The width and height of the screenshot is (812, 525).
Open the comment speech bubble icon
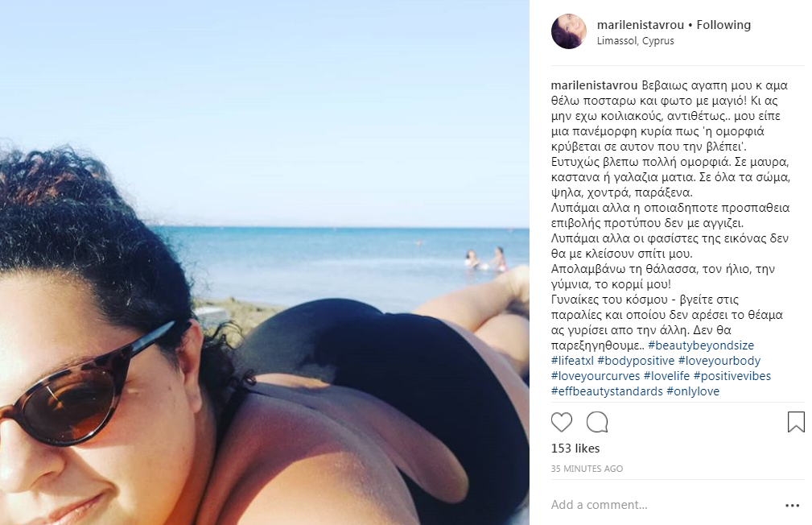pos(597,423)
